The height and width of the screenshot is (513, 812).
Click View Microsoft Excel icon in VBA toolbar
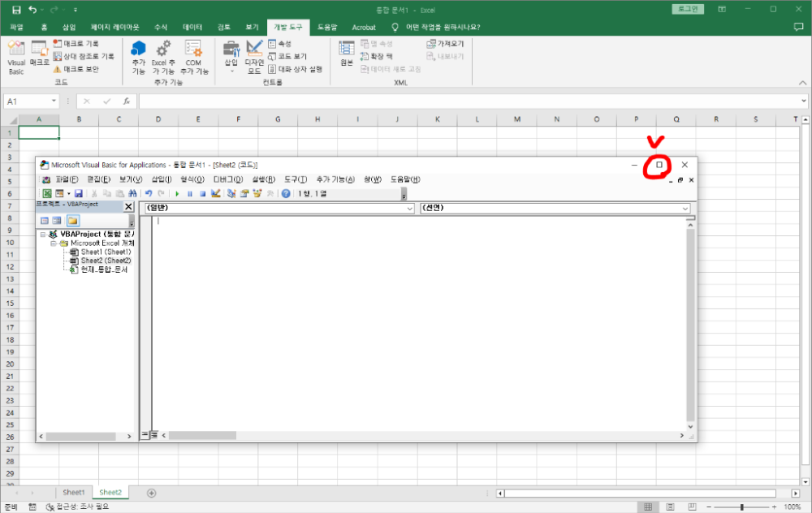[x=46, y=193]
